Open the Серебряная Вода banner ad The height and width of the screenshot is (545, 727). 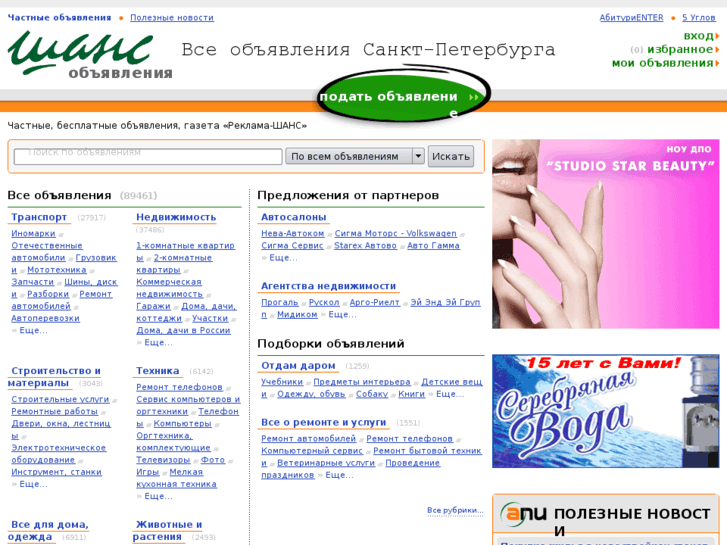[606, 411]
